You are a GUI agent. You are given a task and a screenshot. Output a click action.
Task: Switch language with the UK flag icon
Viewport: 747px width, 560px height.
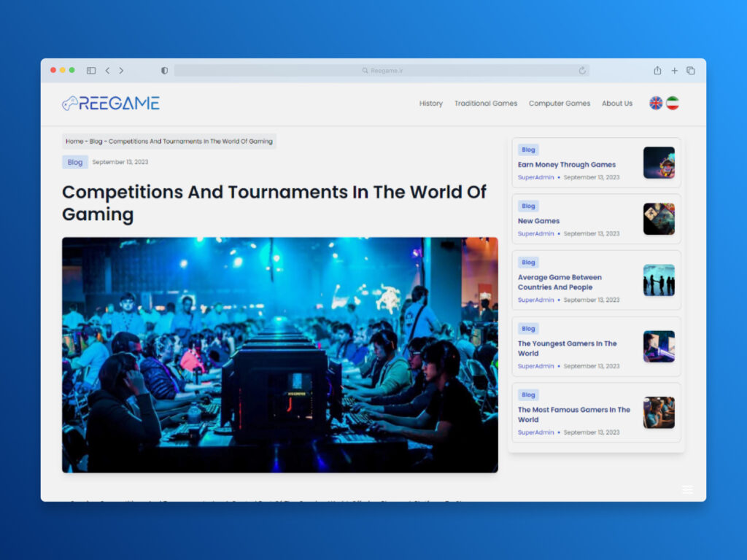pyautogui.click(x=656, y=103)
